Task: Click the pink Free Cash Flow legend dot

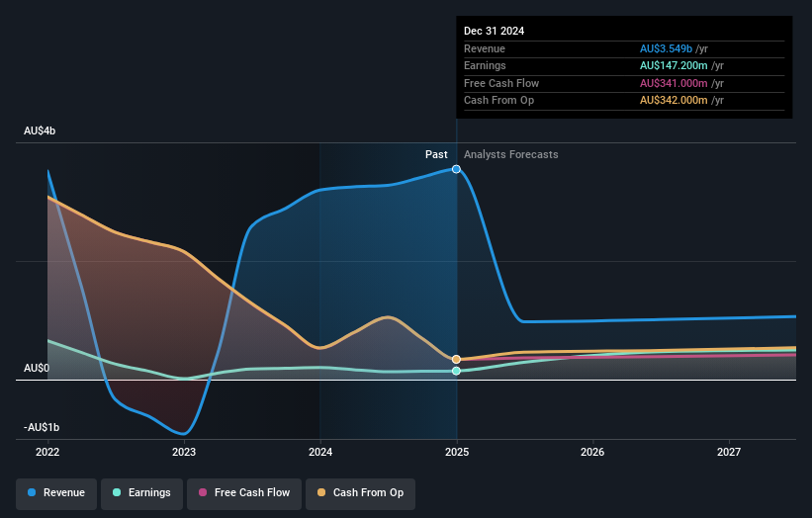Action: point(203,492)
